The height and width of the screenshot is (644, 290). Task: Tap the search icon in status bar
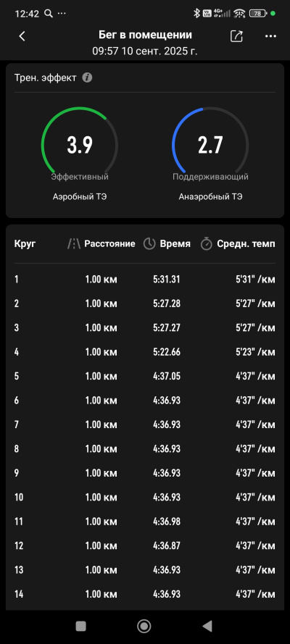click(48, 14)
